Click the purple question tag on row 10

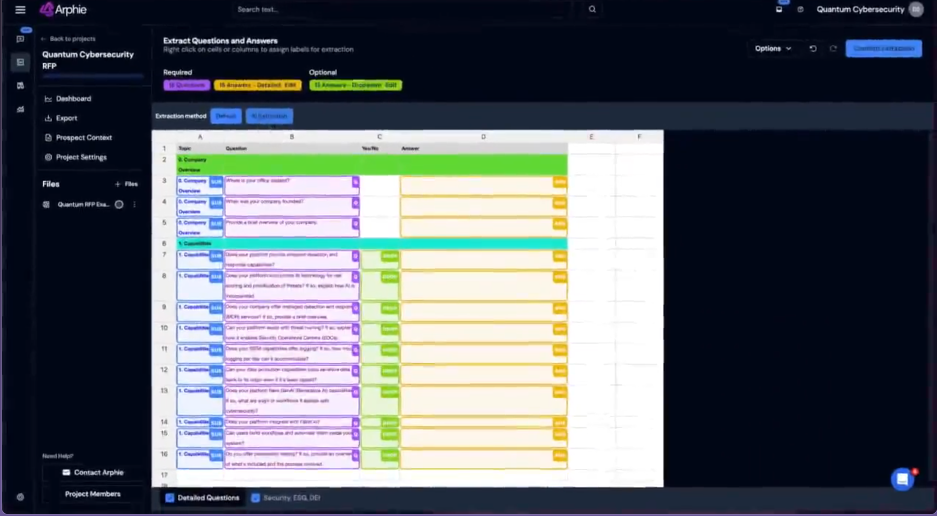[x=355, y=329]
